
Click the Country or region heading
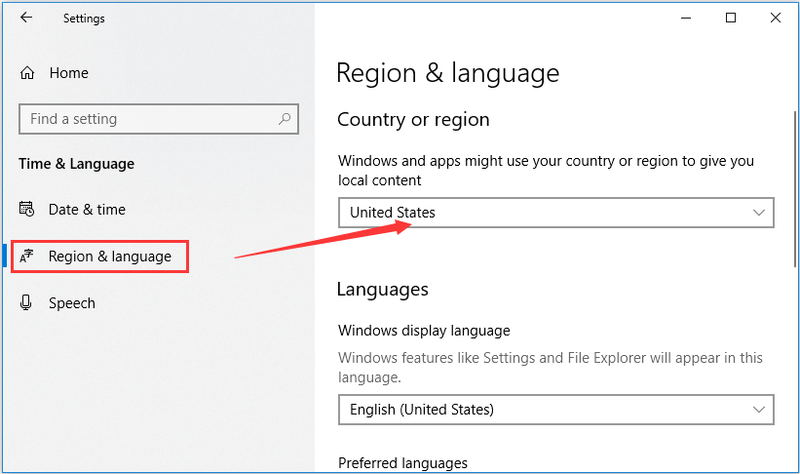413,120
